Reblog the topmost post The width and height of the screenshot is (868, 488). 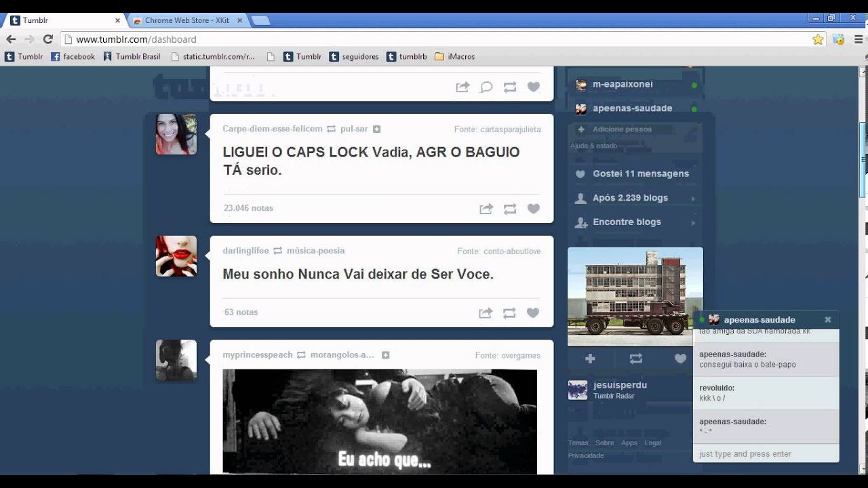click(510, 87)
